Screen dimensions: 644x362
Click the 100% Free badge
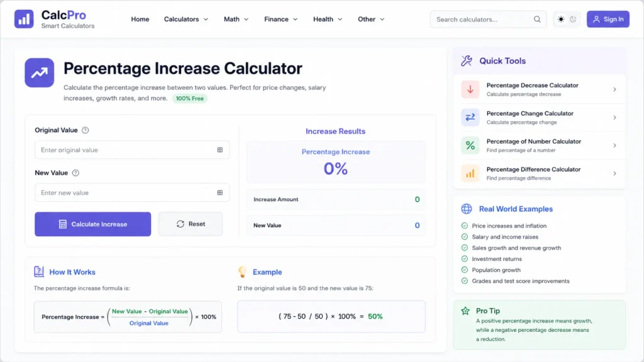point(190,99)
